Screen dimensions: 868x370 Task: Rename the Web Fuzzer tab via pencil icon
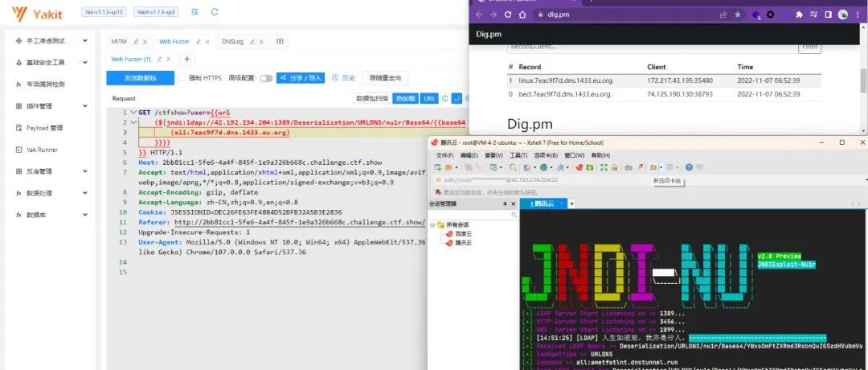click(x=199, y=42)
